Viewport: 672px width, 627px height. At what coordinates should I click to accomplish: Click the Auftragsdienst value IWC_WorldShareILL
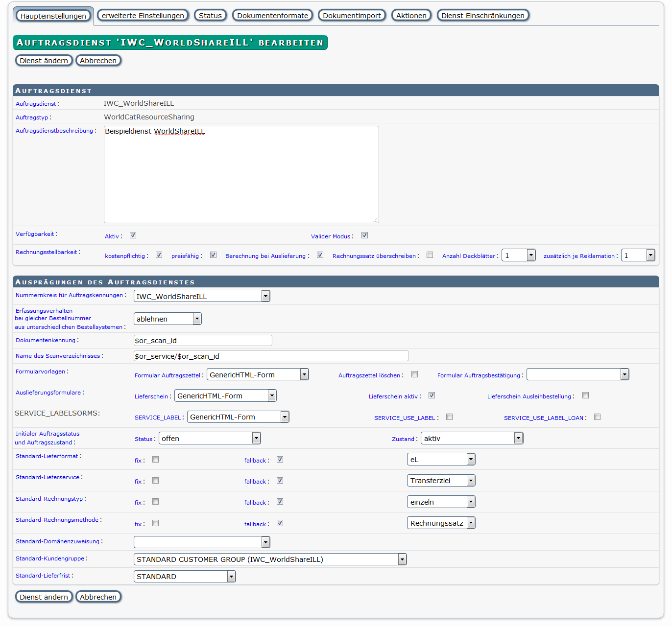coord(139,103)
